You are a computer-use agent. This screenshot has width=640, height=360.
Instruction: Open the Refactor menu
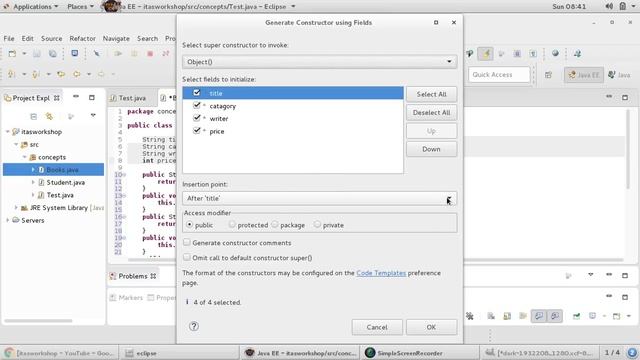(x=82, y=38)
